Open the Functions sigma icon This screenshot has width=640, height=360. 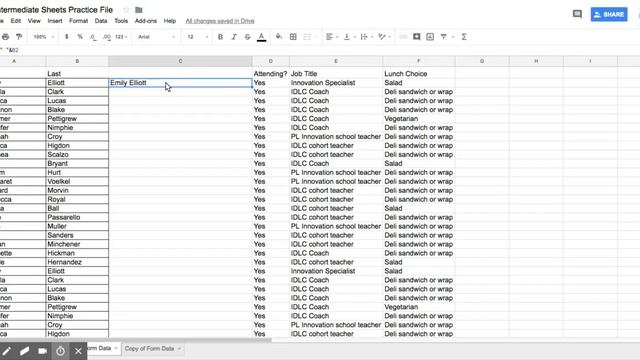(x=464, y=37)
